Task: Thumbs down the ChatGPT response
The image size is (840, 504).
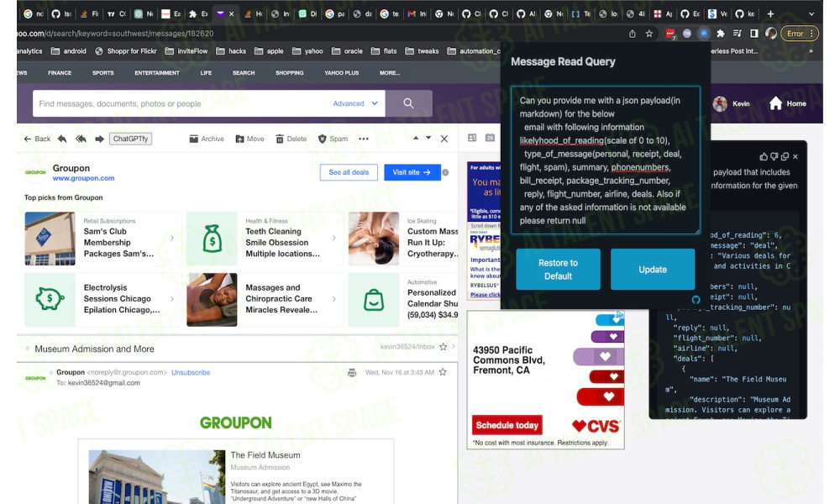Action: (x=774, y=156)
